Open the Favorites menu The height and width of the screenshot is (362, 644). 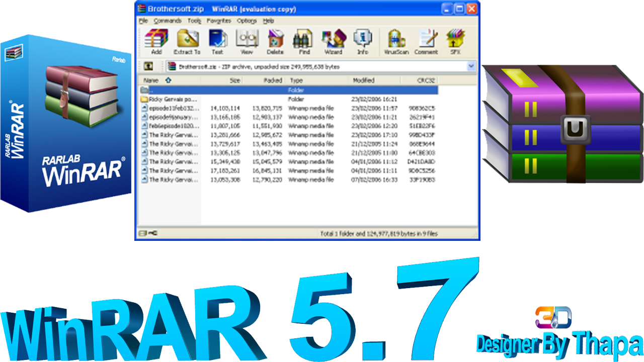point(219,21)
